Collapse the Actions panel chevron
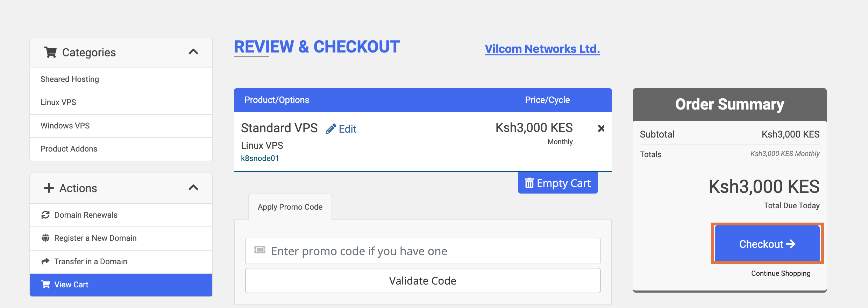 [193, 188]
